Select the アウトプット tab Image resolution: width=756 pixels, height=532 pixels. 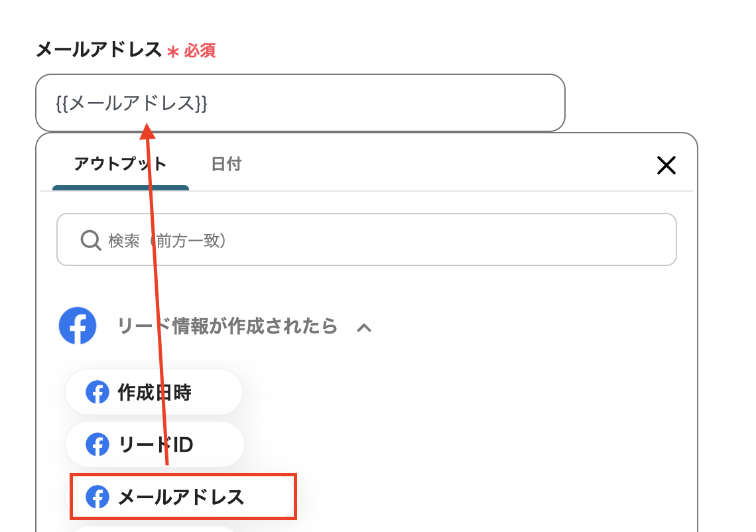[x=120, y=163]
